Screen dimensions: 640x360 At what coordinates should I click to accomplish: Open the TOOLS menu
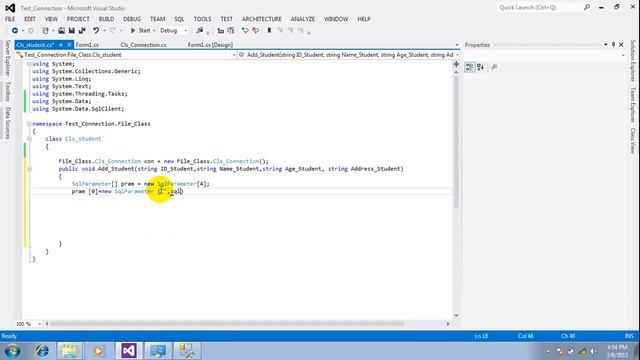click(202, 19)
